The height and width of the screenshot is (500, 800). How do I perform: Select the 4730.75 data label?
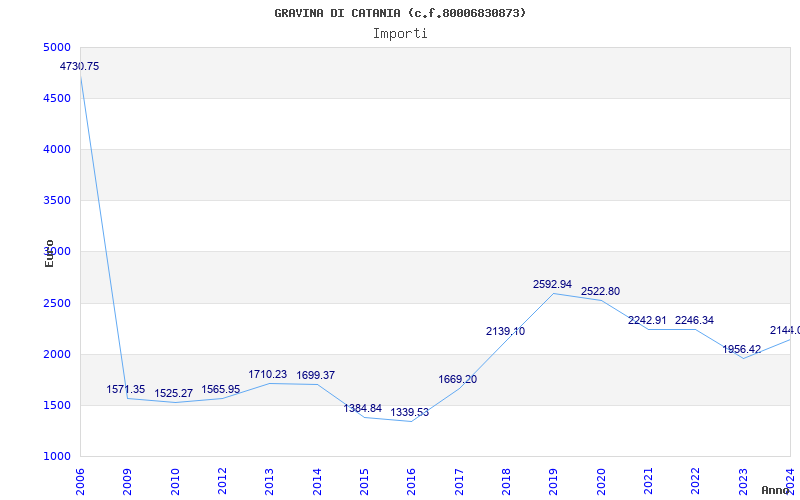coord(80,66)
